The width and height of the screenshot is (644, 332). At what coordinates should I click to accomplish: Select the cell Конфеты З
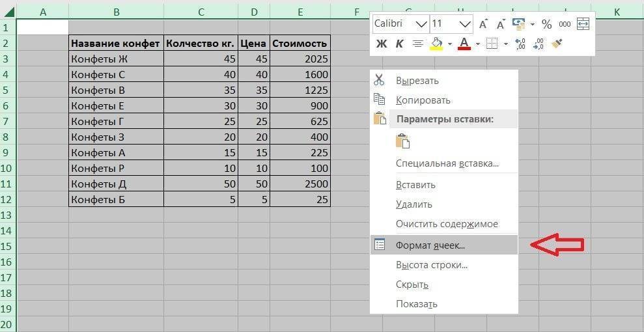pos(116,137)
